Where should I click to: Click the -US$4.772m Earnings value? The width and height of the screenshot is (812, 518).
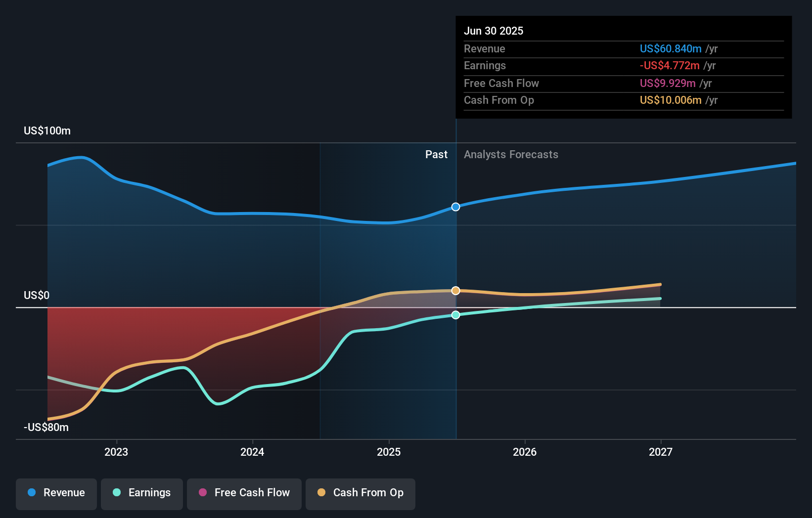point(671,65)
